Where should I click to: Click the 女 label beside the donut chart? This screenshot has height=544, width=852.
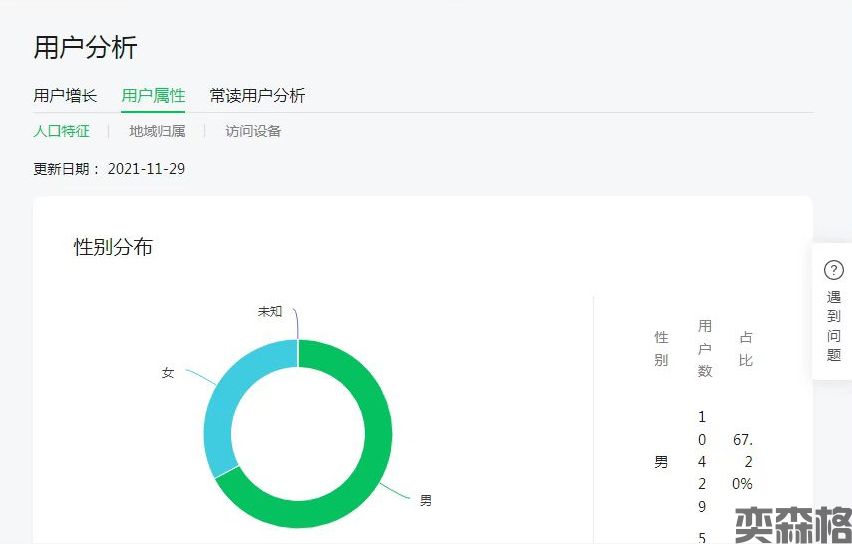168,372
